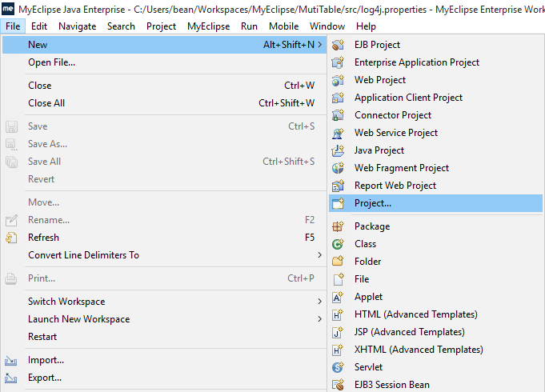
Task: Click the Servlet icon
Action: 339,367
